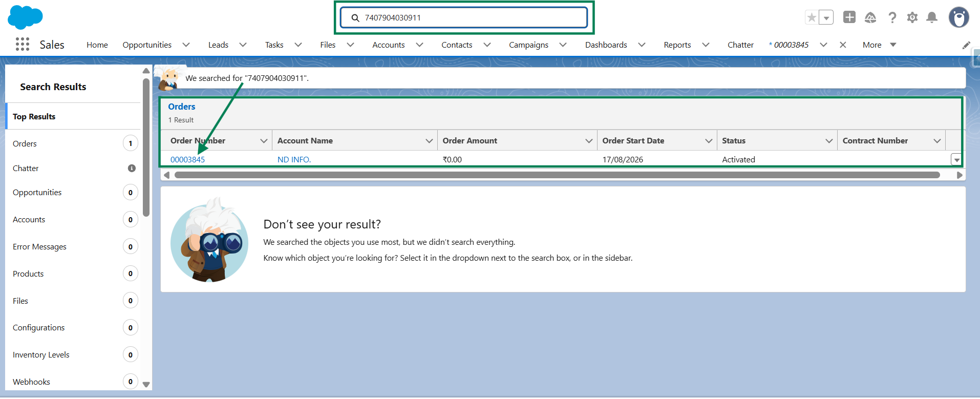Open the Leads tab
Image resolution: width=980 pixels, height=399 pixels.
[x=218, y=45]
